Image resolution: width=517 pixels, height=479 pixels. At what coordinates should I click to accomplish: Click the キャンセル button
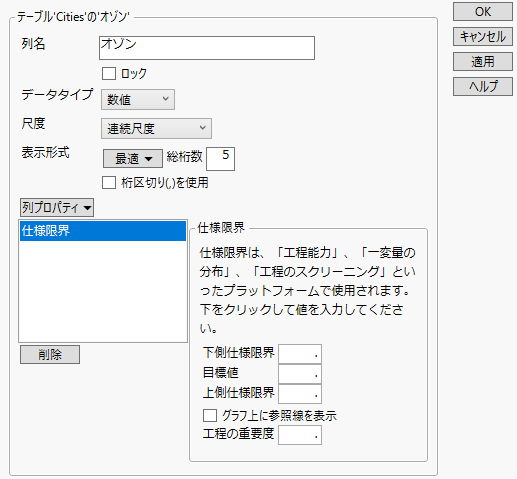pyautogui.click(x=482, y=37)
